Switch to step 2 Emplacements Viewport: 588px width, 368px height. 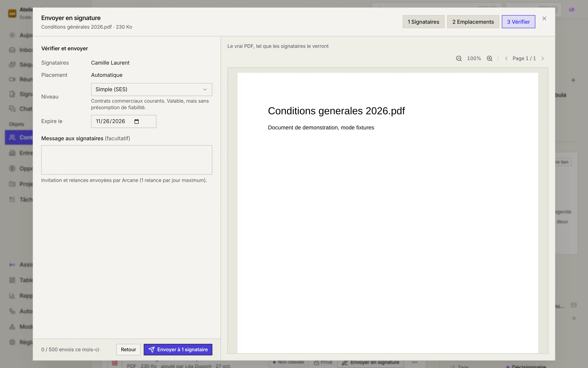coord(473,22)
